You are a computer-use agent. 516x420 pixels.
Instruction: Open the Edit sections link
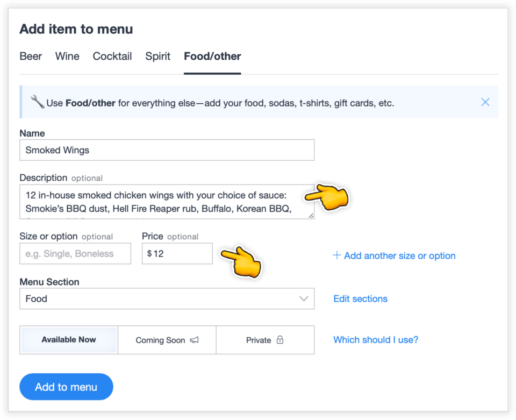point(360,298)
